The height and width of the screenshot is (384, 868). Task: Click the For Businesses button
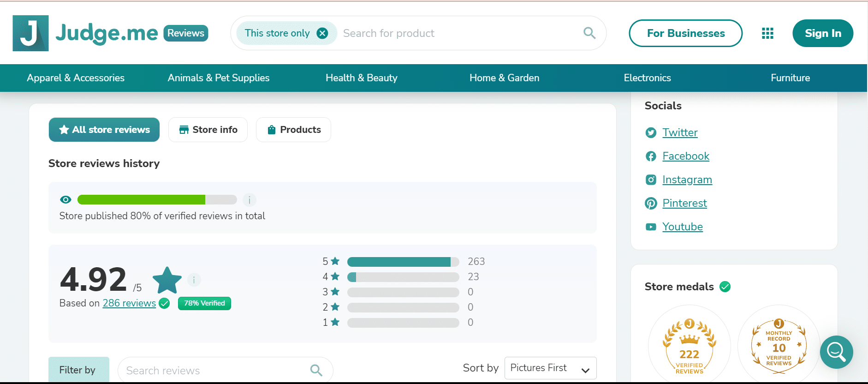tap(686, 33)
